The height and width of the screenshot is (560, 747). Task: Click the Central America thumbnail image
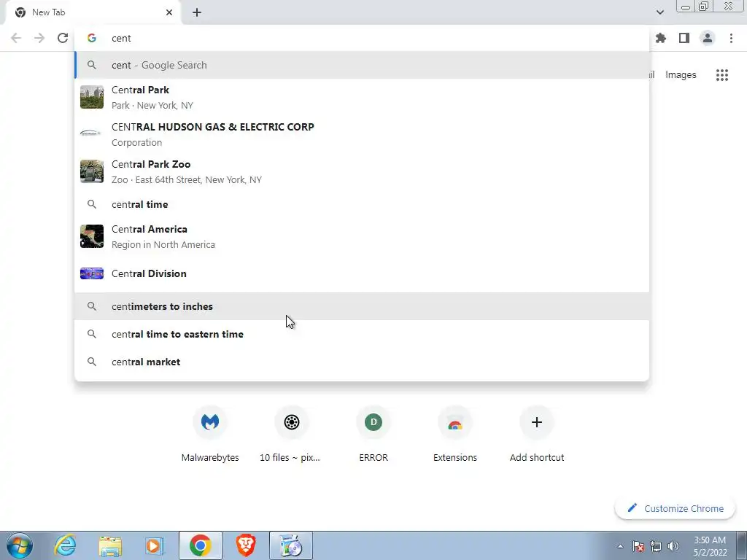(91, 236)
